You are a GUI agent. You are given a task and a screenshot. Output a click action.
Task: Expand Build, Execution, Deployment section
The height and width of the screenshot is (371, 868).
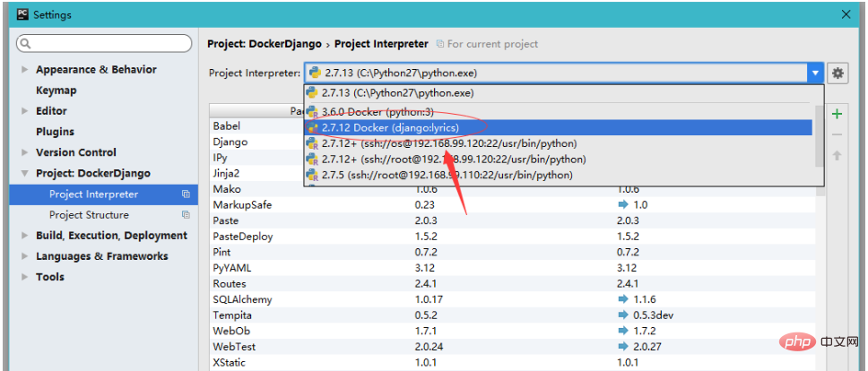click(24, 236)
